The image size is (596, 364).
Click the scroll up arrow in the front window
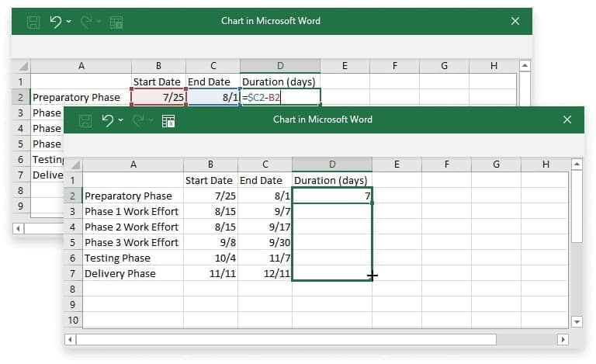tap(577, 164)
